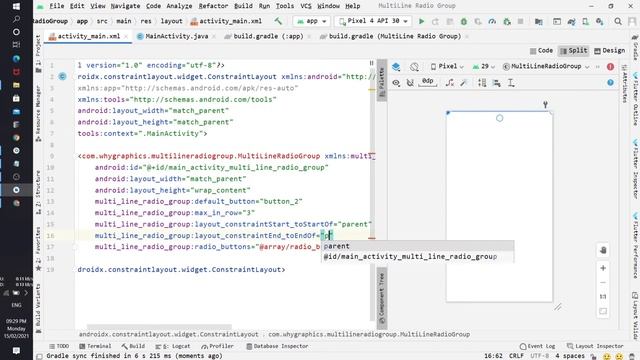Click the Select Design Surface layers icon
The width and height of the screenshot is (640, 360).
click(396, 67)
